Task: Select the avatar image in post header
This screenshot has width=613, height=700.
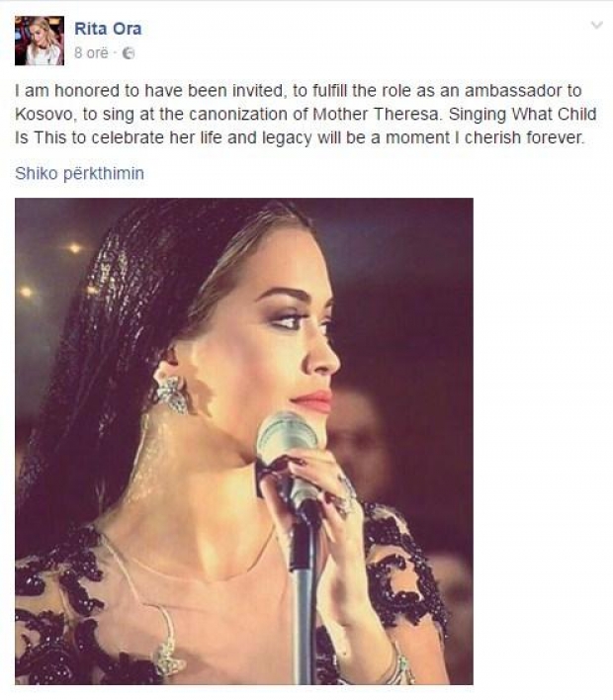Action: pos(40,41)
